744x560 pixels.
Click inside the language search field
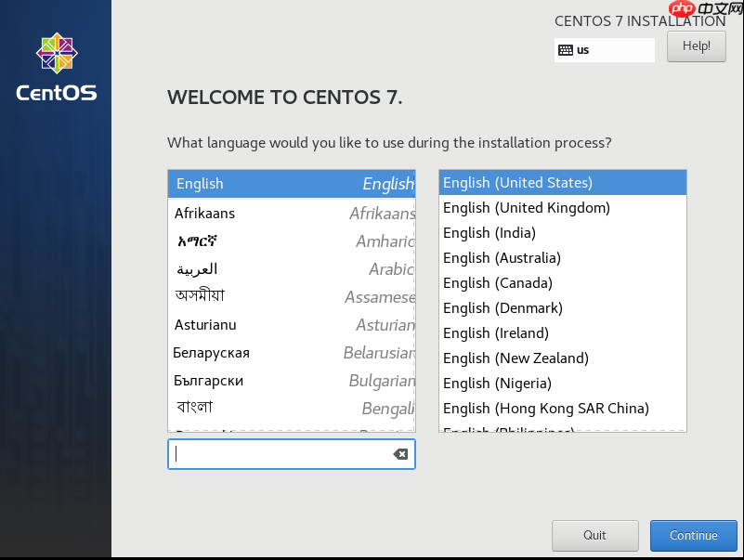[x=279, y=454]
